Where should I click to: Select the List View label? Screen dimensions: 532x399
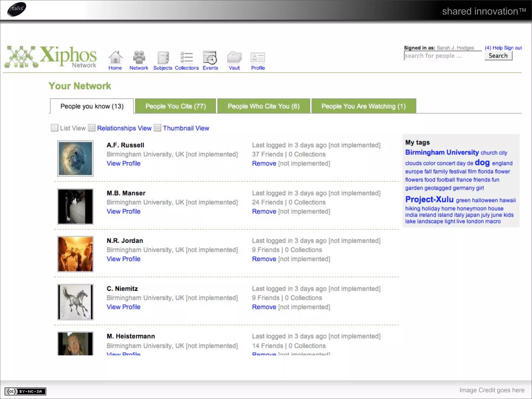click(x=73, y=128)
